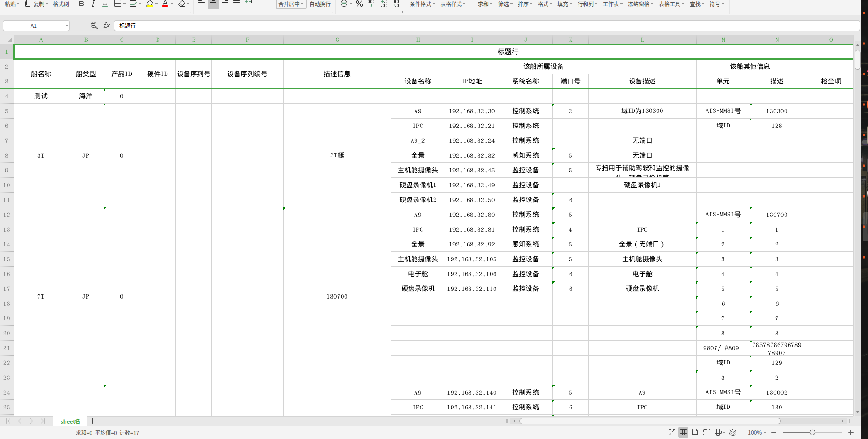
Task: Open the 筛选 filter dropdown
Action: (x=505, y=4)
